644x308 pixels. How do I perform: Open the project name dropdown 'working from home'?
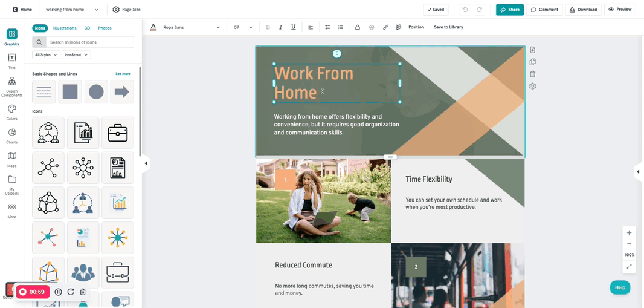coord(72,10)
